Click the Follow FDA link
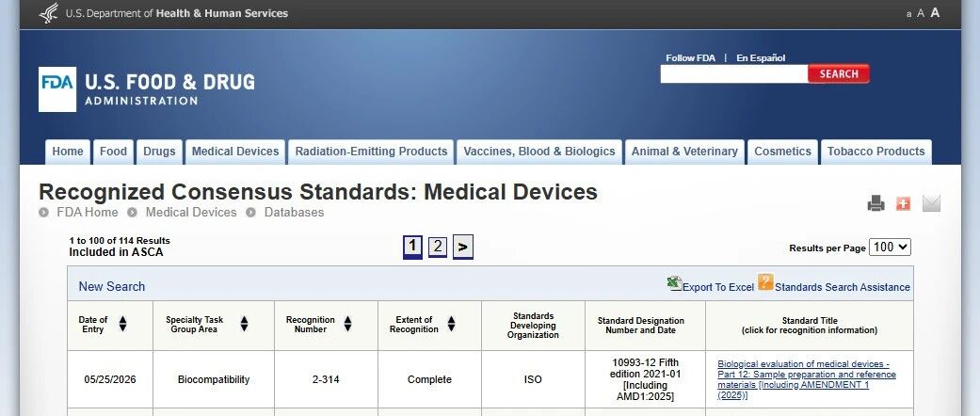 pos(690,58)
